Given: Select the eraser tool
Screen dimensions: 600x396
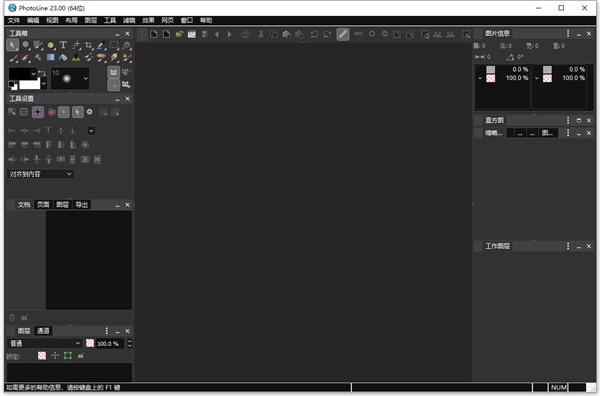Looking at the screenshot, I should click(25, 58).
